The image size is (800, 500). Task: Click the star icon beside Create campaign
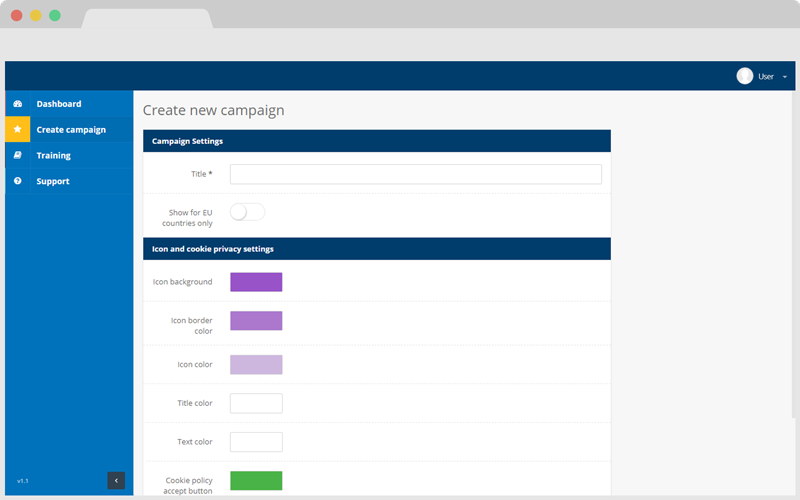coord(17,130)
